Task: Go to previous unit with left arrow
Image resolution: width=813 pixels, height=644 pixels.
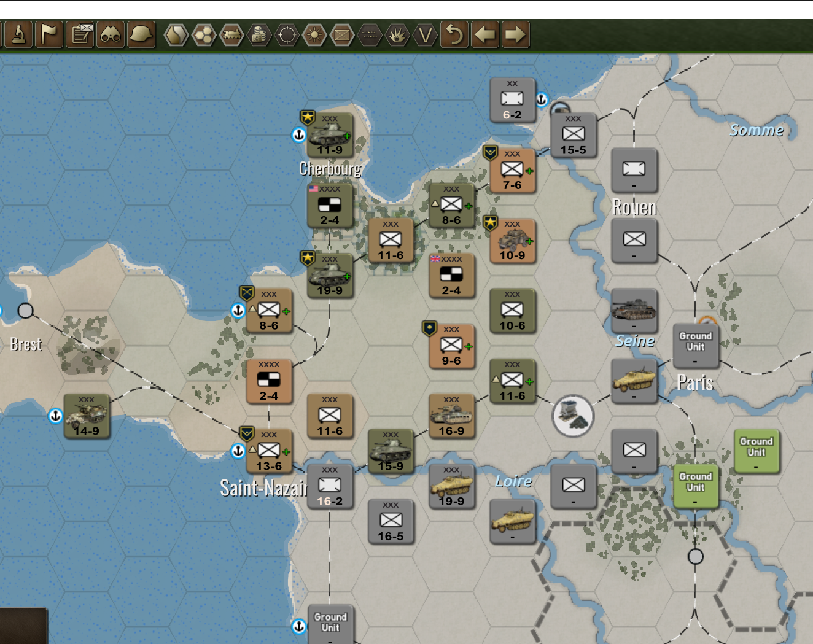Action: (485, 35)
